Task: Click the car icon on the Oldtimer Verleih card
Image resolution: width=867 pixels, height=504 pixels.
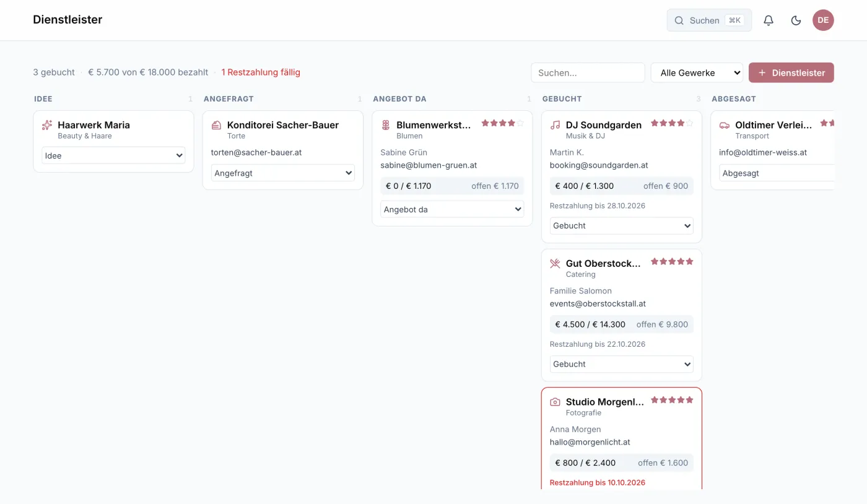Action: pos(725,125)
